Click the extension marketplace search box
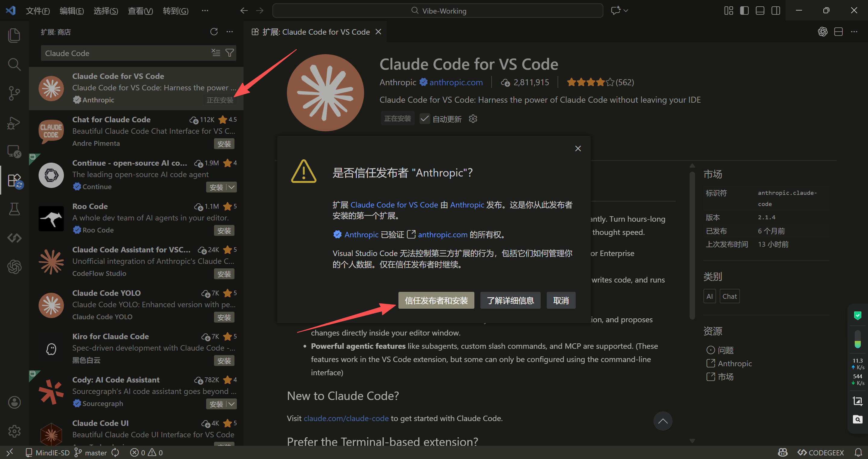Image resolution: width=868 pixels, height=459 pixels. [128, 53]
